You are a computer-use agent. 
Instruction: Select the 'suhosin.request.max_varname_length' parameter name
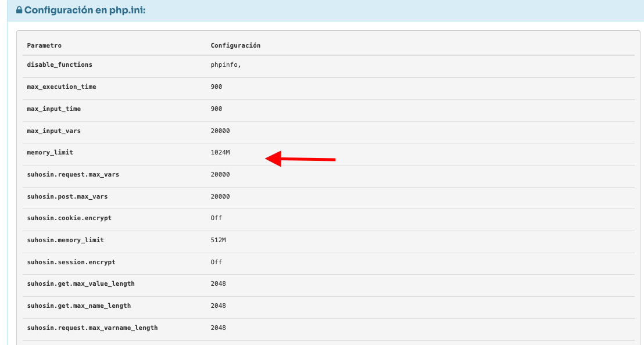[92, 328]
